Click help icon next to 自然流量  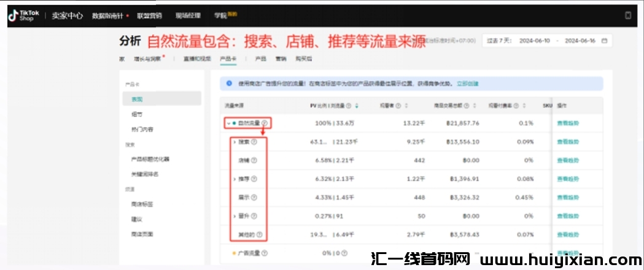point(265,123)
